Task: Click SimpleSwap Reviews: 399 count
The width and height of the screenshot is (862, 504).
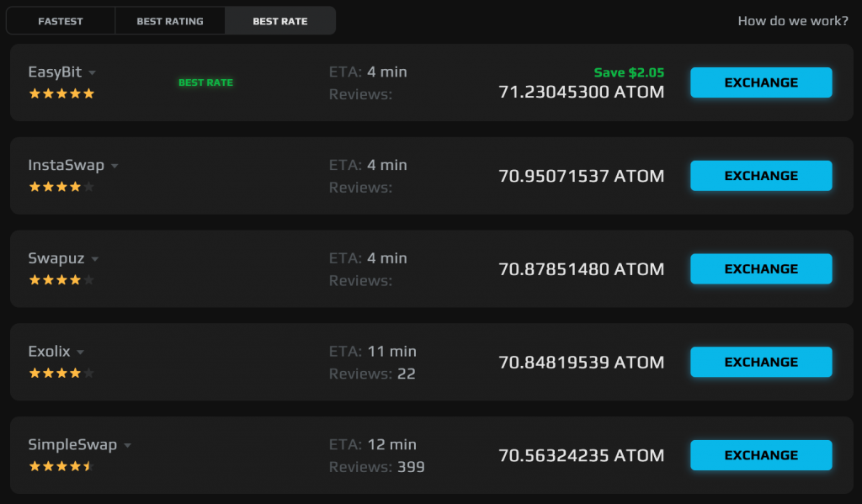Action: tap(376, 467)
